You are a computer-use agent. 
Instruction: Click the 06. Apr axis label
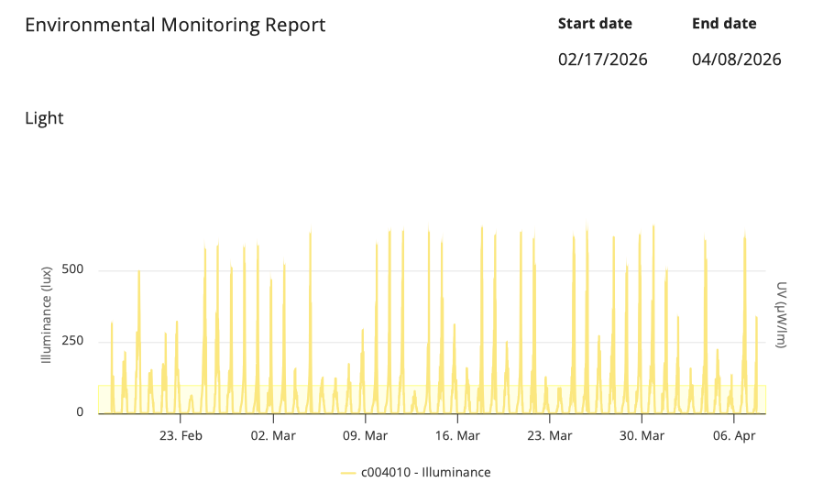coord(734,436)
